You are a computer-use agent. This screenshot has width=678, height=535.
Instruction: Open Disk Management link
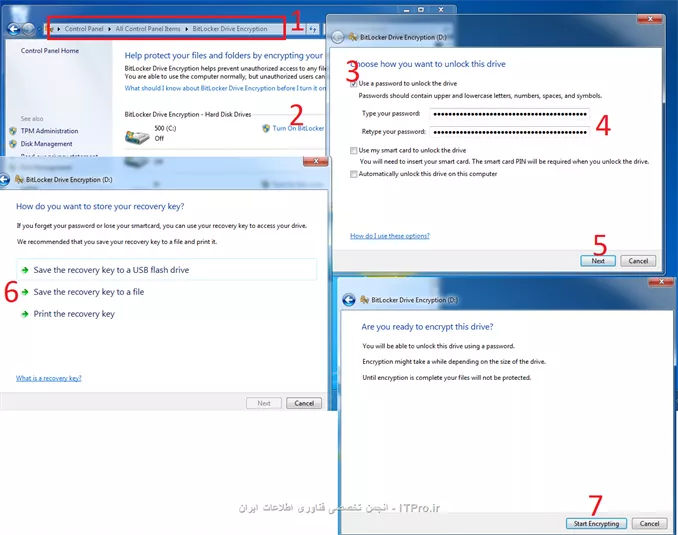tap(46, 144)
